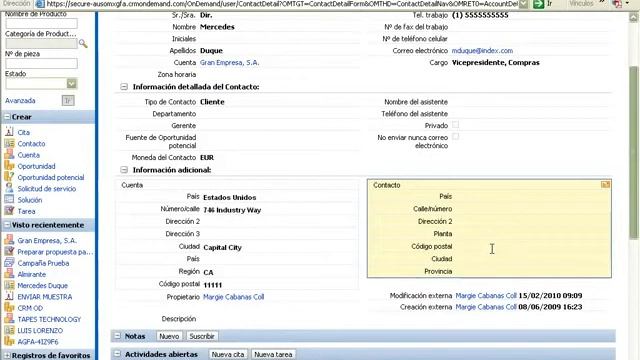
Task: Click the ENVIAR MUESTRA record icon
Action: (9, 296)
